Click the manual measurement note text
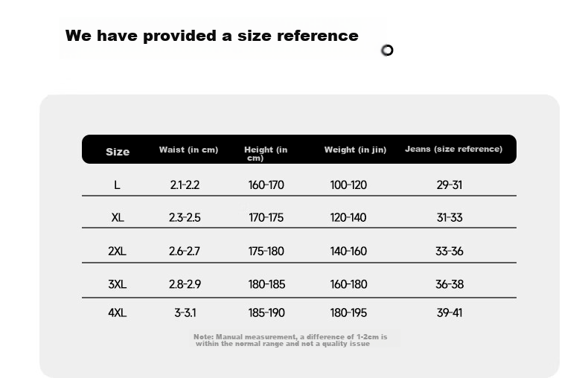 (290, 340)
